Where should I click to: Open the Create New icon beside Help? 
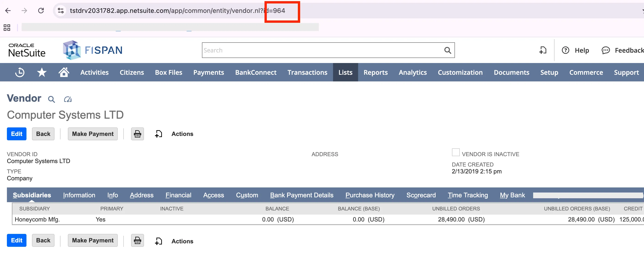pyautogui.click(x=543, y=50)
